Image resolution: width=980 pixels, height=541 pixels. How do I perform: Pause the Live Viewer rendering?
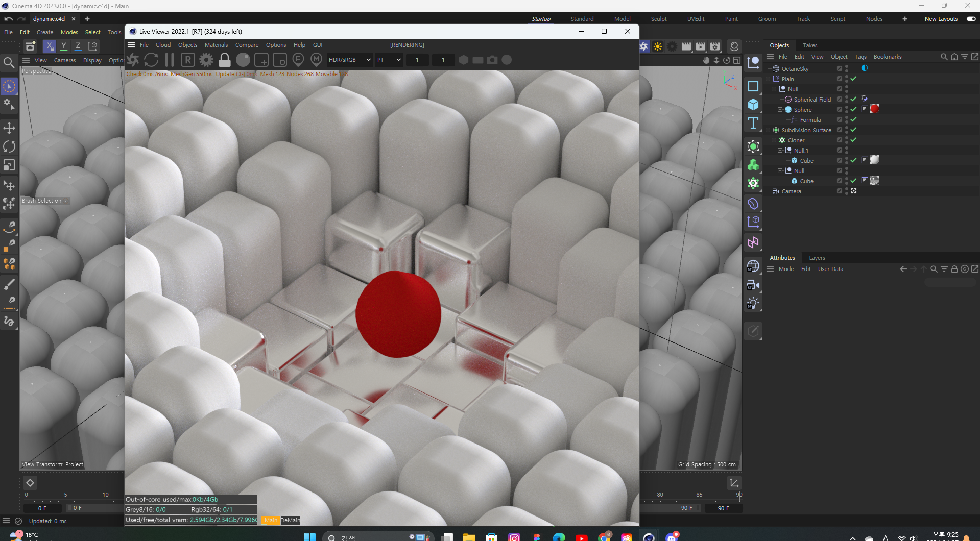pos(170,60)
